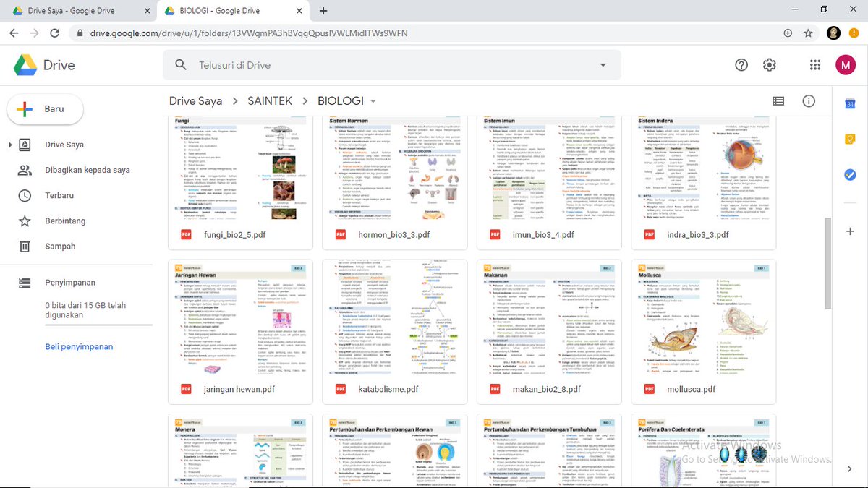Image resolution: width=868 pixels, height=488 pixels.
Task: Focus the Telusuri di Drive search field
Action: coord(391,65)
